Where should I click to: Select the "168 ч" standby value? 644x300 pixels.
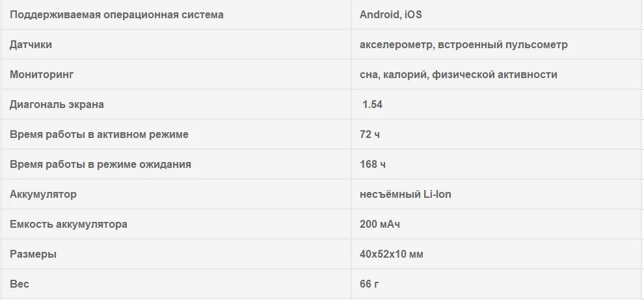pos(373,165)
